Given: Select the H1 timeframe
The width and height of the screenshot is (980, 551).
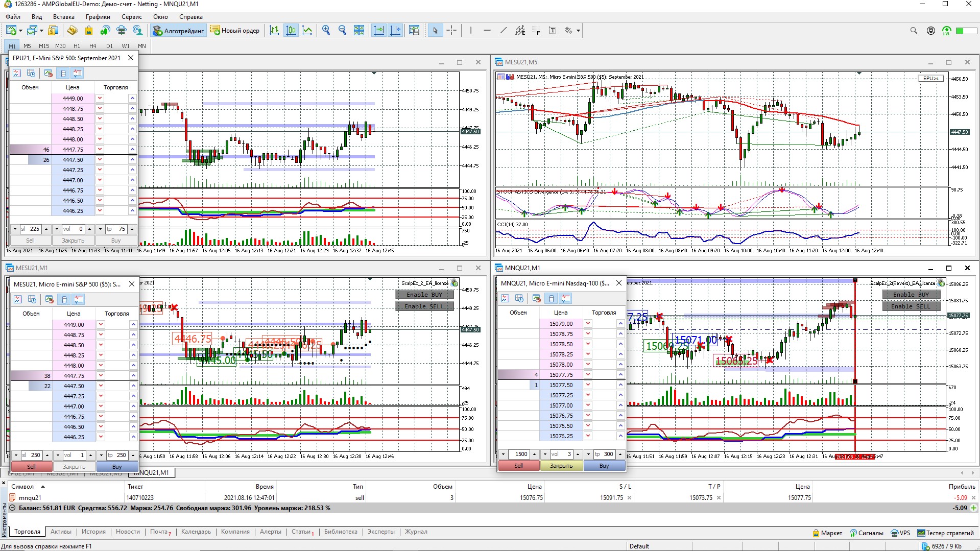Looking at the screenshot, I should [x=77, y=46].
